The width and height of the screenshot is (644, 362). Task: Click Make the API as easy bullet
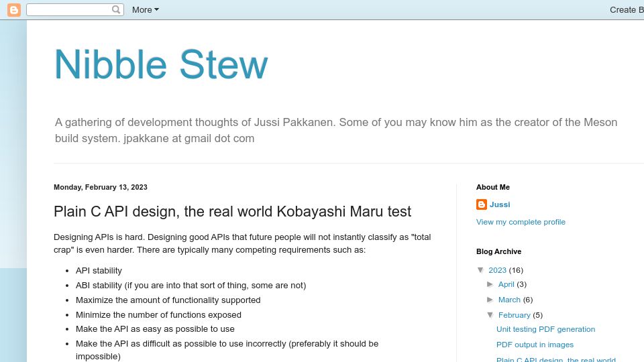click(x=155, y=329)
